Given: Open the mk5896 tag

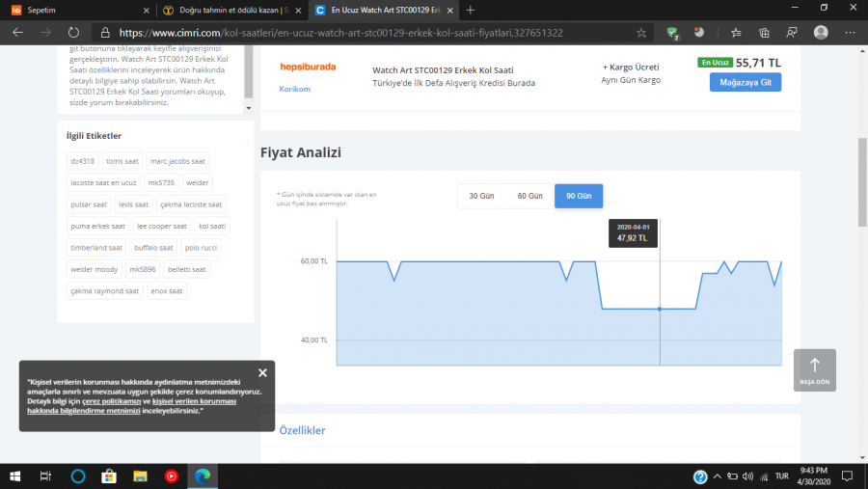Looking at the screenshot, I should click(x=143, y=269).
